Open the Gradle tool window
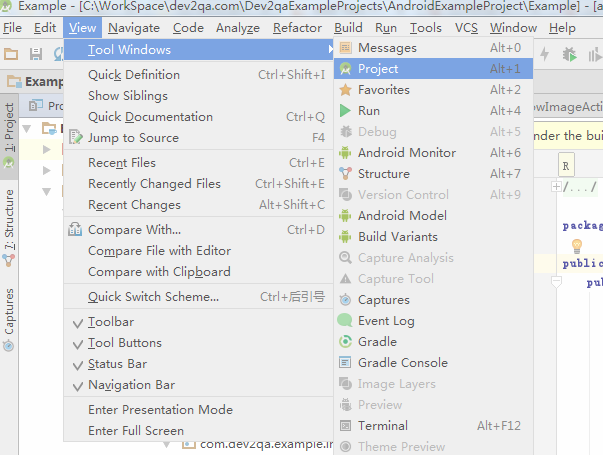This screenshot has height=455, width=603. coord(377,342)
